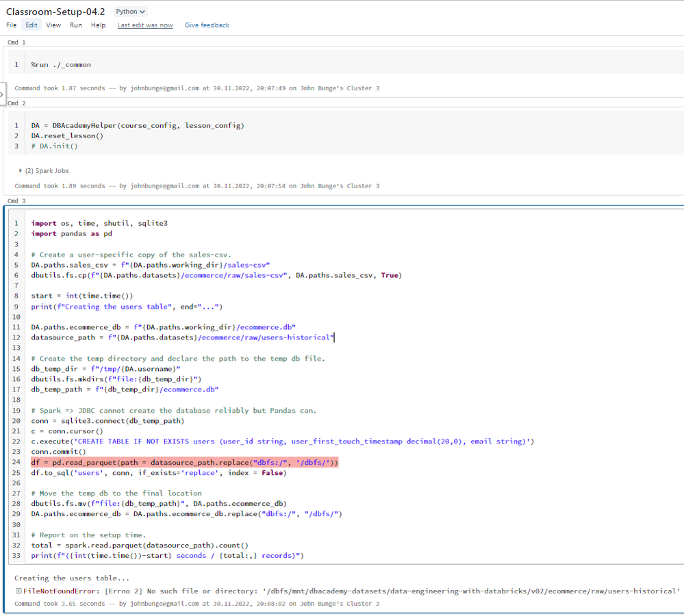Click the DA.reset_lesson() code line
The height and width of the screenshot is (616, 684).
coord(67,136)
